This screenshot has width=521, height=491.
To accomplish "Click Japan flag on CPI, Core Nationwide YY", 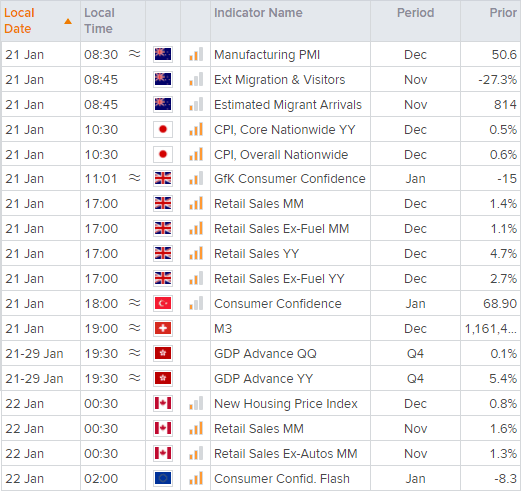I will pyautogui.click(x=163, y=129).
